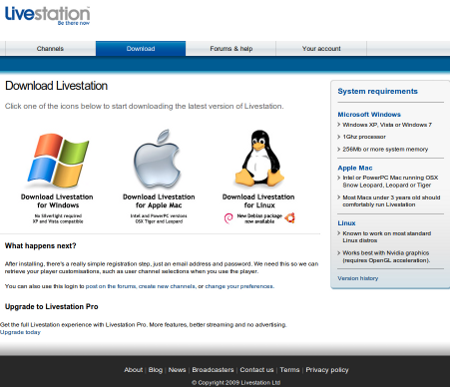450x387 pixels.
Task: Open the Terms footer link
Action: coord(289,370)
